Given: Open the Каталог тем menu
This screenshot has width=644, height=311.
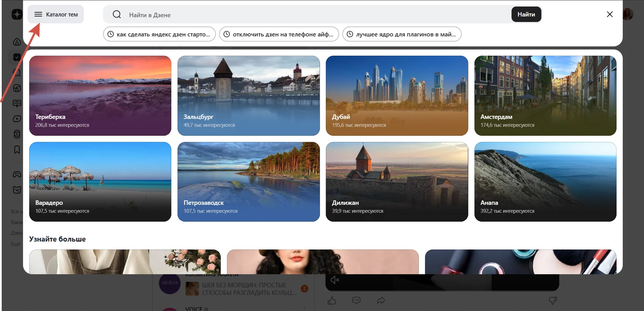Looking at the screenshot, I should click(56, 14).
